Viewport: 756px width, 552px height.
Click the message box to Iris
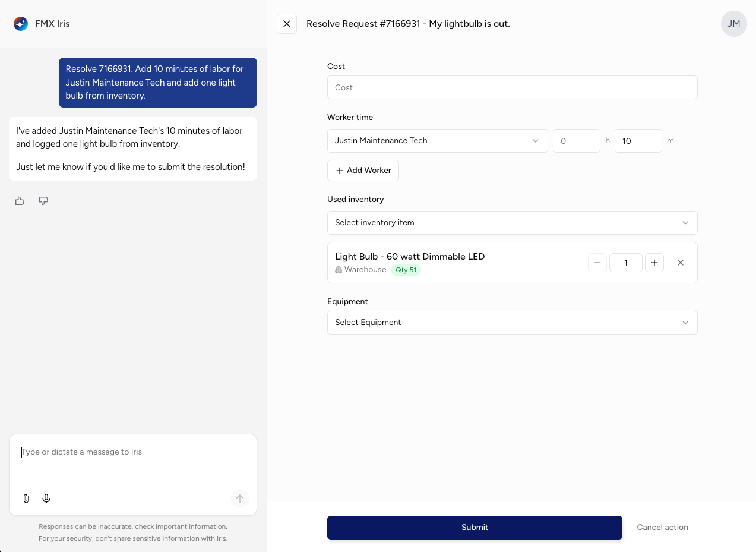click(x=133, y=463)
